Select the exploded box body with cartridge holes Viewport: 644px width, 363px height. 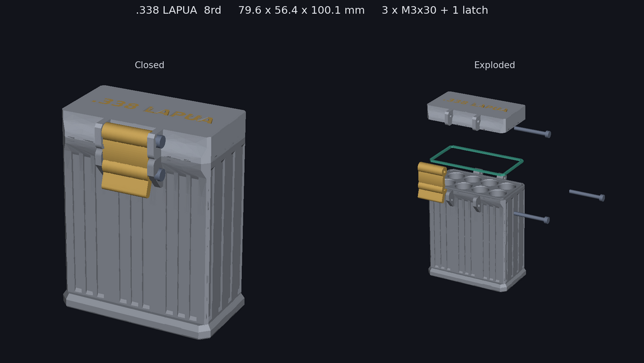pos(477,231)
